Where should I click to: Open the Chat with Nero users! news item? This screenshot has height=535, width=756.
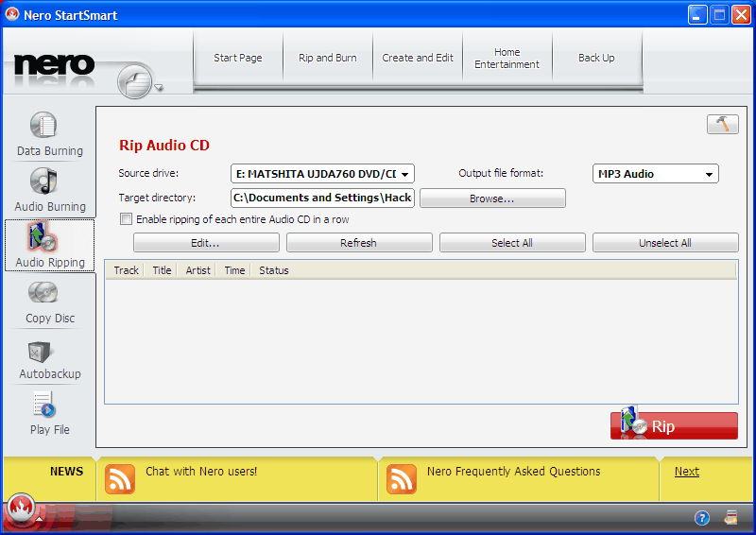click(201, 472)
